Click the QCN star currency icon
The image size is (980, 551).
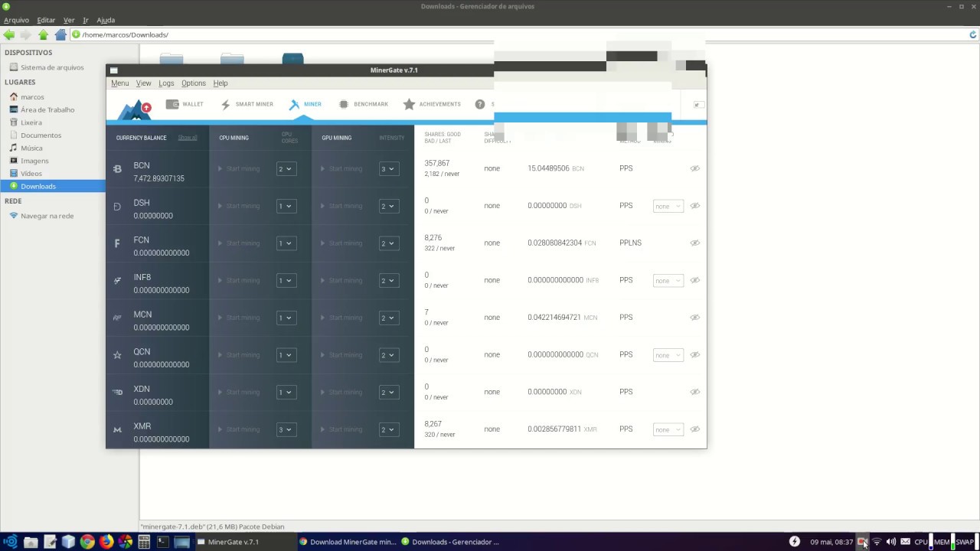(117, 355)
